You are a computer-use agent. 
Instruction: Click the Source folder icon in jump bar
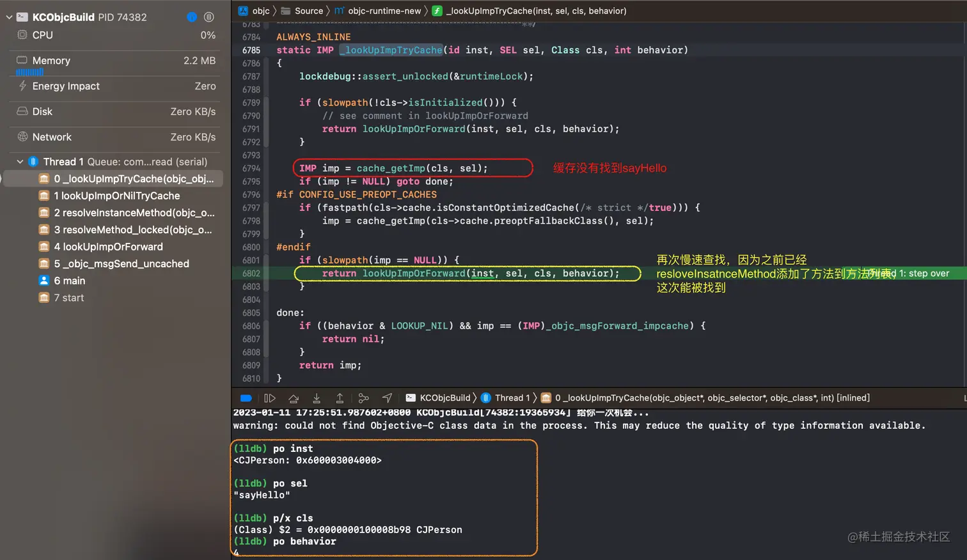[x=286, y=11]
